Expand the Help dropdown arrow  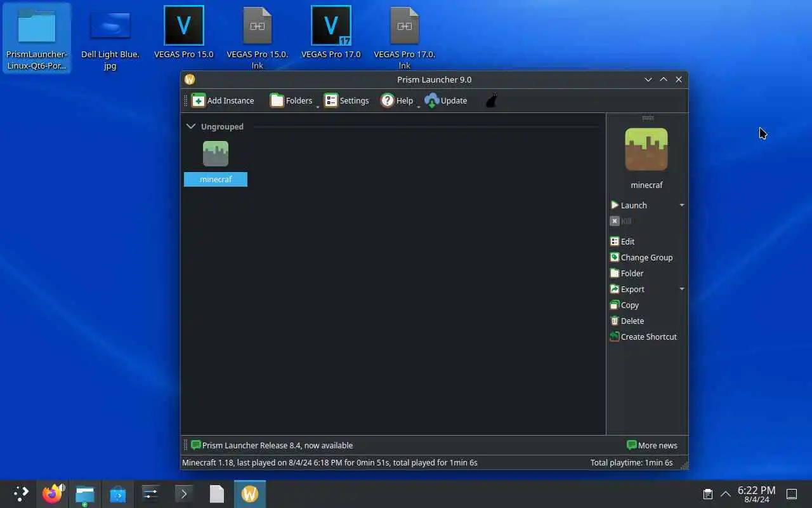coord(419,107)
